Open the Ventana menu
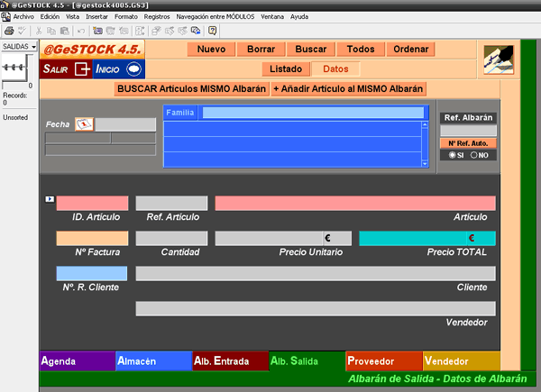 tap(272, 16)
